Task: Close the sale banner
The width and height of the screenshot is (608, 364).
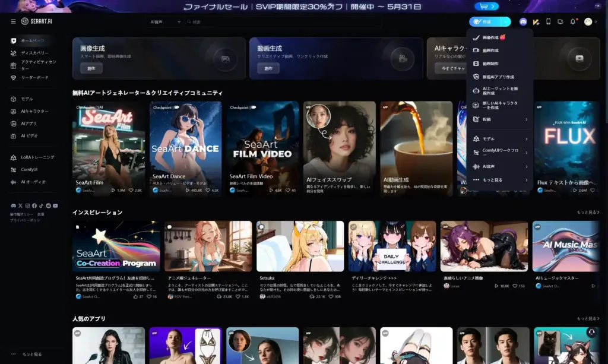Action: (x=597, y=6)
